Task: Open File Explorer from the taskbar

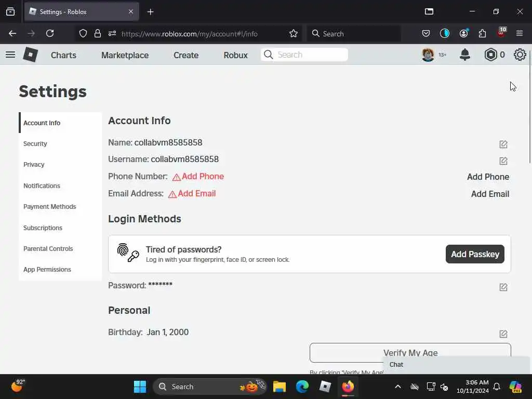Action: click(279, 387)
